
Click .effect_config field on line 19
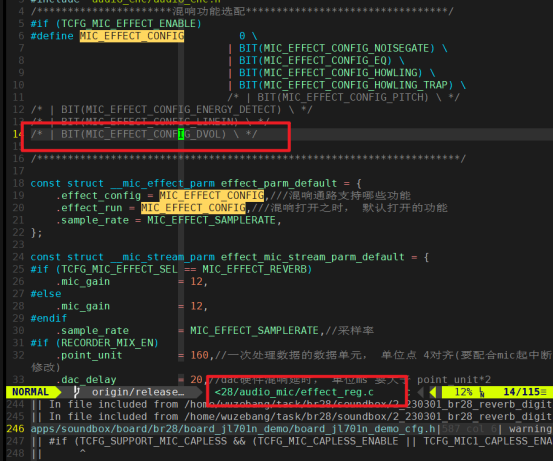[x=98, y=196]
